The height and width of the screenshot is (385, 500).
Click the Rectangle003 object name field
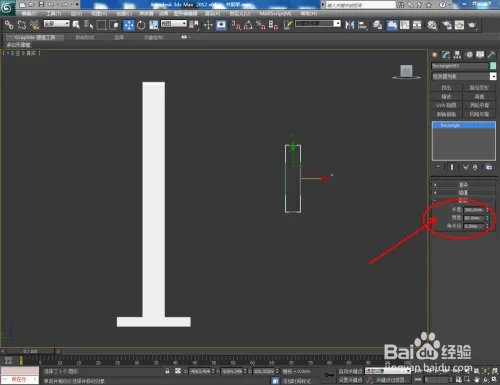click(459, 66)
